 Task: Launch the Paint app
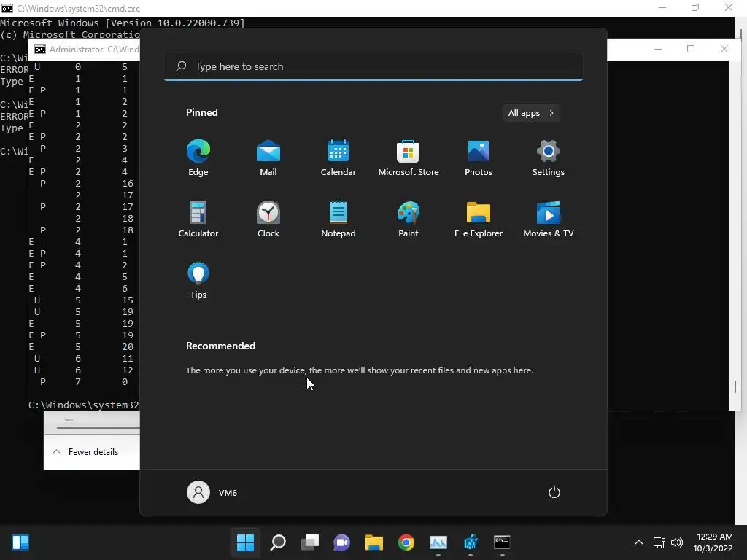pos(409,219)
